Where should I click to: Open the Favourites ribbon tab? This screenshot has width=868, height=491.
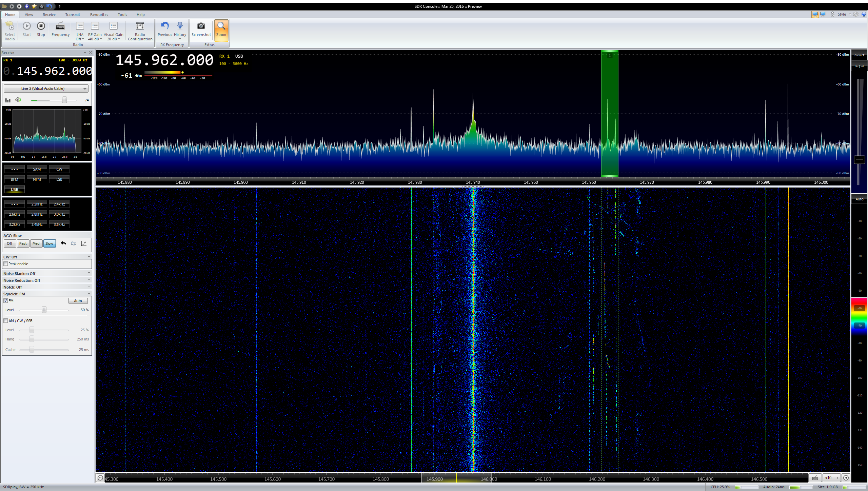[x=99, y=15]
